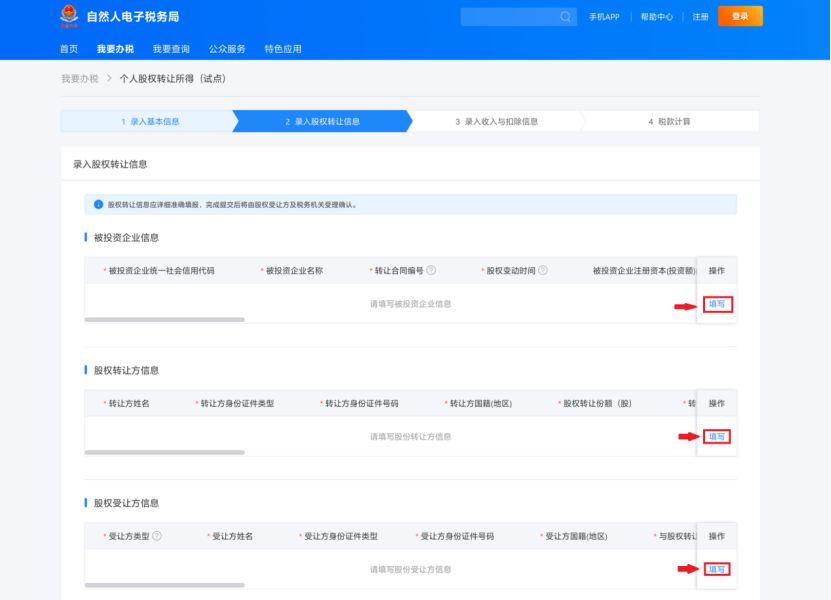Select 特色应用 in the navigation bar
The image size is (831, 600).
click(282, 47)
